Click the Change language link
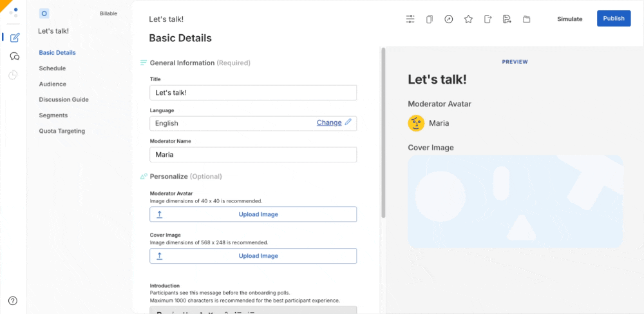 [x=329, y=123]
